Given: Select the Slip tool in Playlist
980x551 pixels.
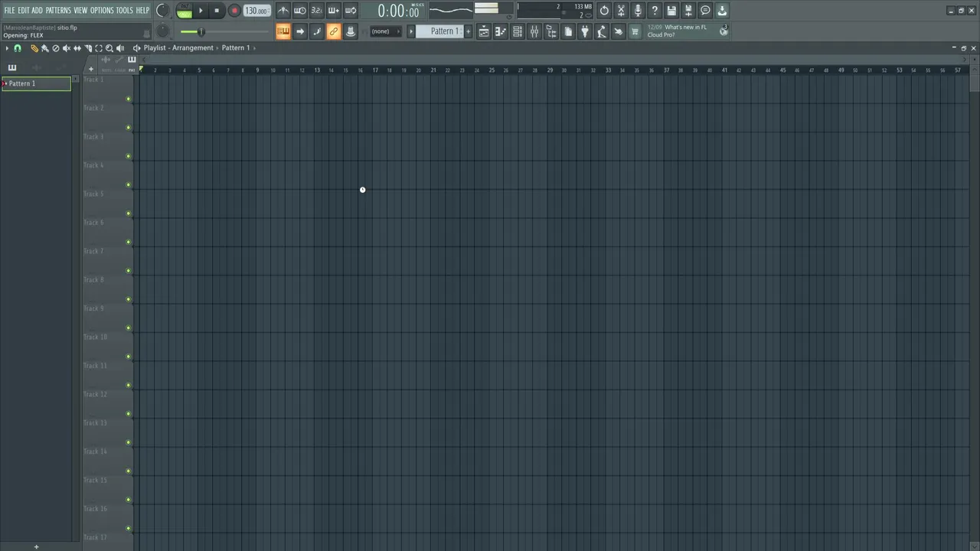Looking at the screenshot, I should pos(77,48).
